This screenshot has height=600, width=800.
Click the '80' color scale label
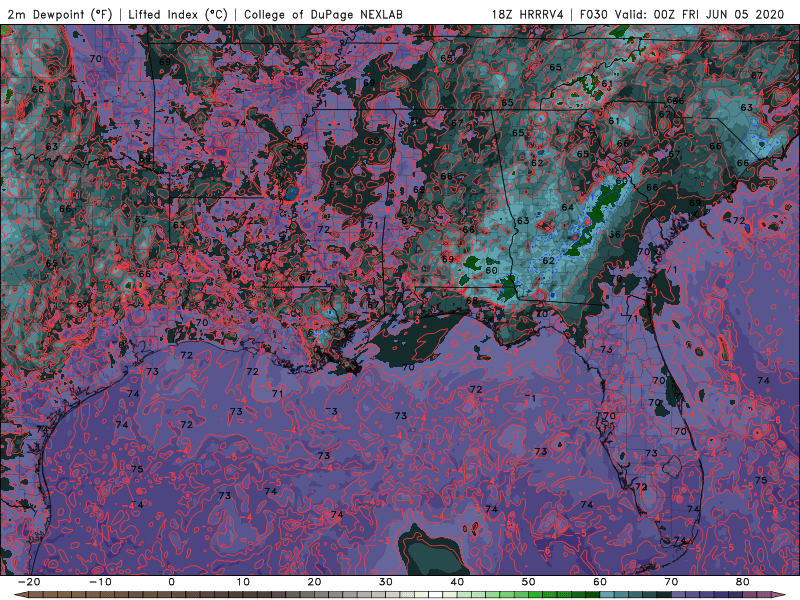[x=743, y=582]
